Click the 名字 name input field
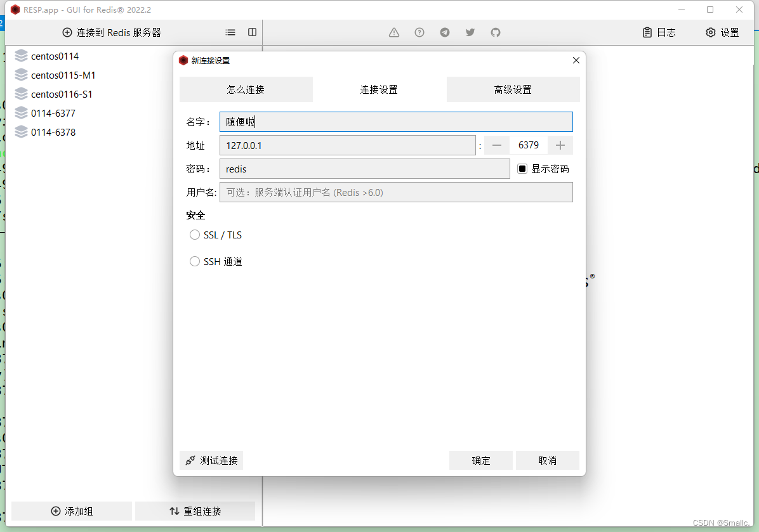 [396, 122]
